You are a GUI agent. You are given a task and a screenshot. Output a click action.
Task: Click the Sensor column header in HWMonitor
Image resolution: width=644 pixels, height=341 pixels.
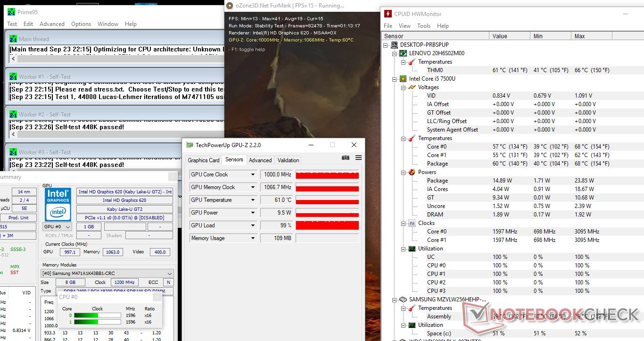pos(435,36)
